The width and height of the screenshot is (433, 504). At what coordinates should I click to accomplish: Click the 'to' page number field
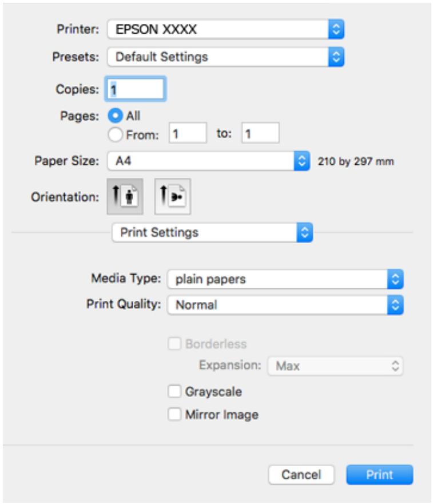click(x=260, y=133)
